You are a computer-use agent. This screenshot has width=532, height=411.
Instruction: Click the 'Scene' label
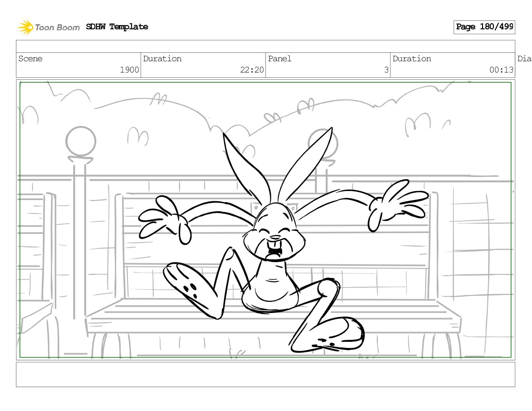[30, 59]
